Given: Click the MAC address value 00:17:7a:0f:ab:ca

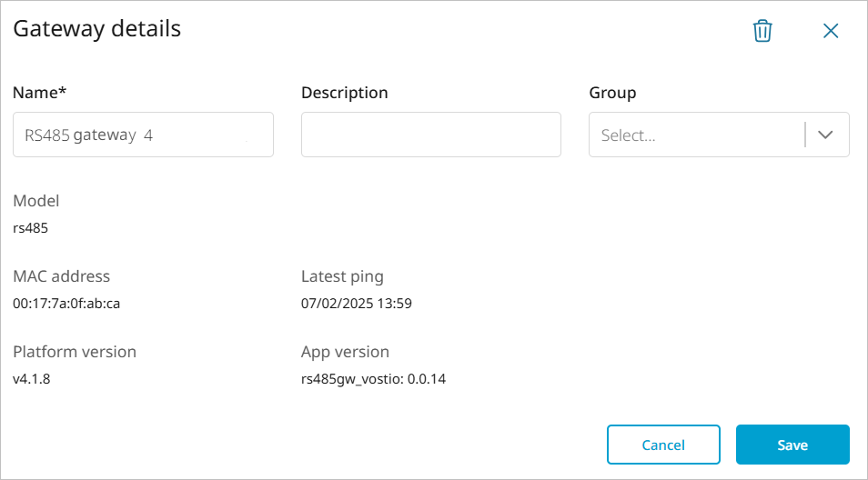Looking at the screenshot, I should pyautogui.click(x=66, y=304).
